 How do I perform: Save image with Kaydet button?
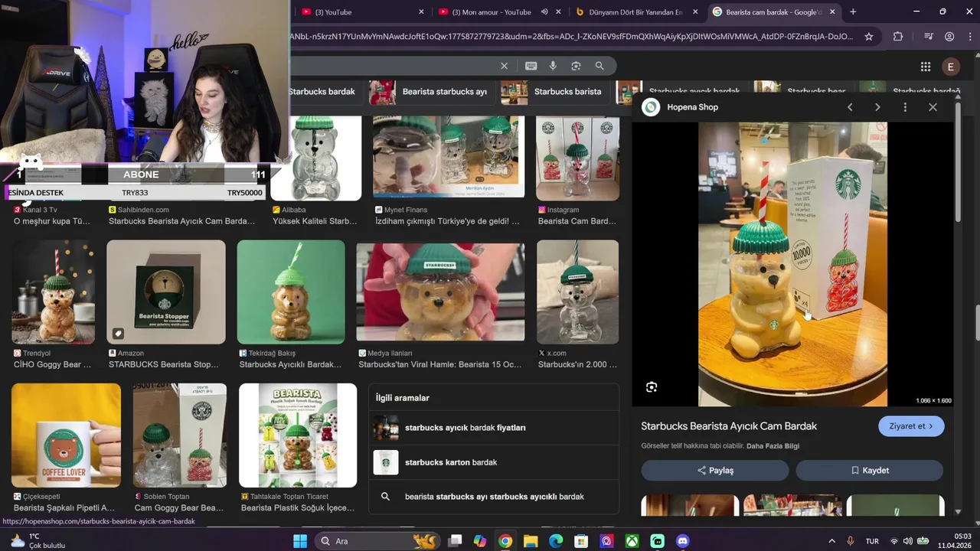point(870,471)
